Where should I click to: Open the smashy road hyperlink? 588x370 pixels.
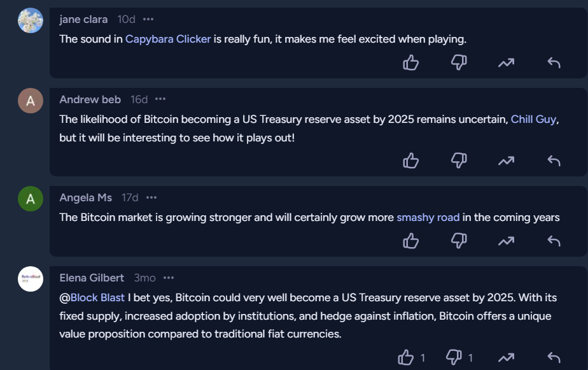coord(428,218)
